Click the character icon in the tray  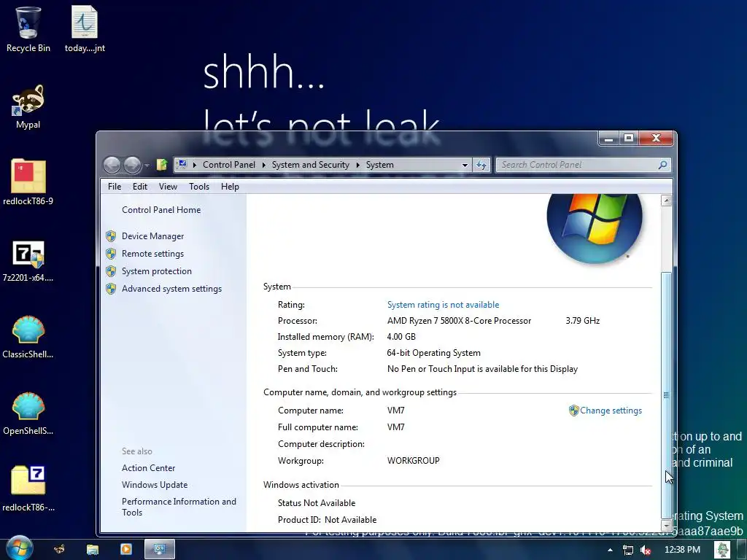tap(722, 550)
